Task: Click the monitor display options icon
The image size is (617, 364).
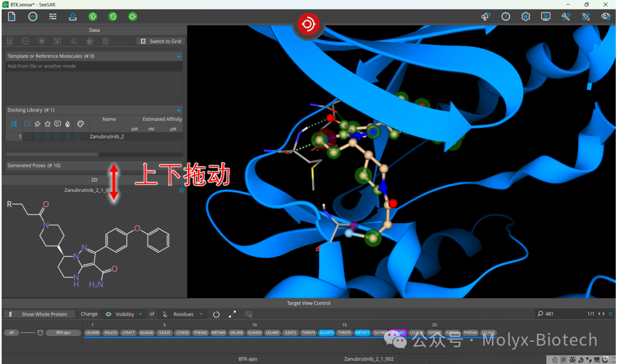Action: click(546, 17)
